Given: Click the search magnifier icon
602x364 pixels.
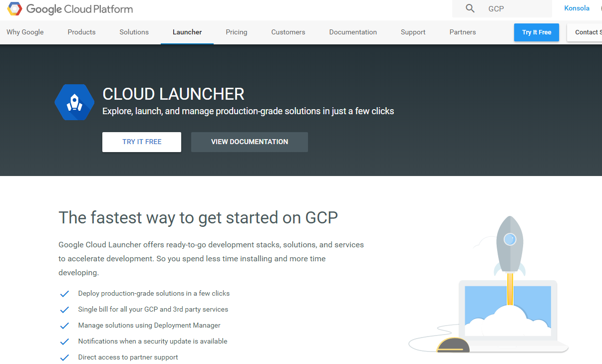Looking at the screenshot, I should (x=470, y=8).
